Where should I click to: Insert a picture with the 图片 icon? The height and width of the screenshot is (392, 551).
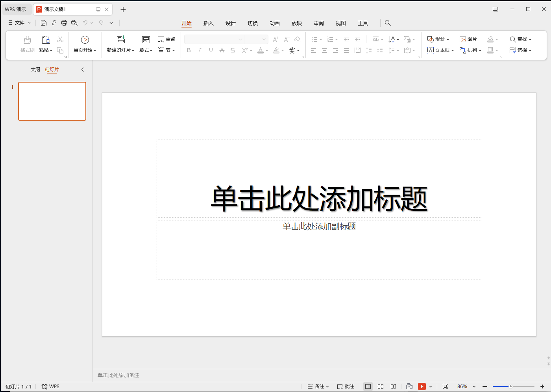[468, 39]
